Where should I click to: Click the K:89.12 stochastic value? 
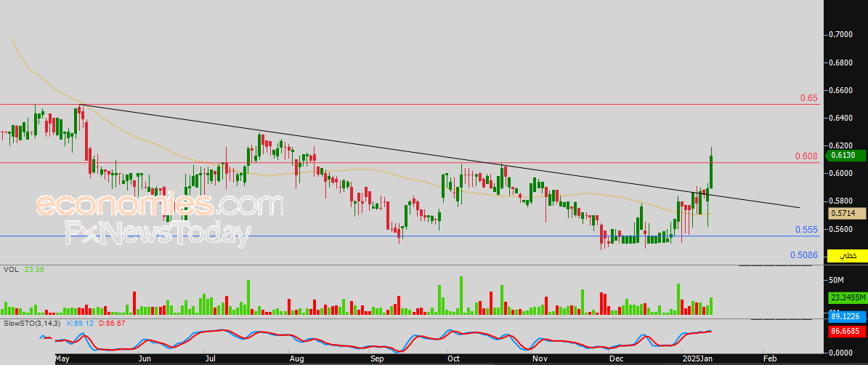80,322
